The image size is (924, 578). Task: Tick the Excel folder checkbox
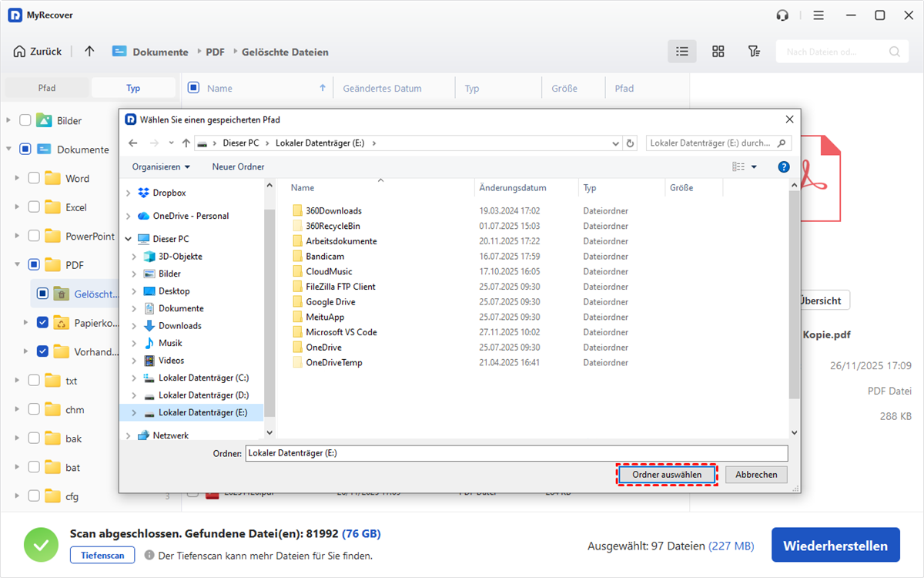pyautogui.click(x=34, y=207)
